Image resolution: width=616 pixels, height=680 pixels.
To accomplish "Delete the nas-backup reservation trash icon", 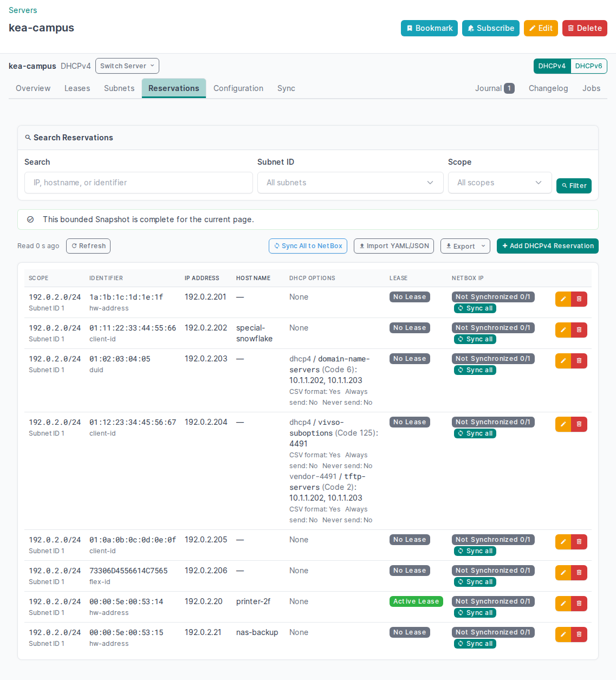I will 579,634.
